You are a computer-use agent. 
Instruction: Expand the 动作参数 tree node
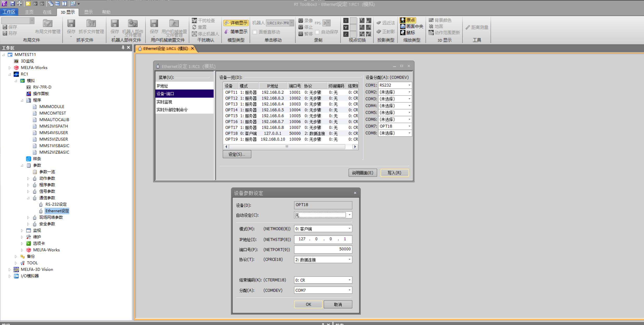28,178
